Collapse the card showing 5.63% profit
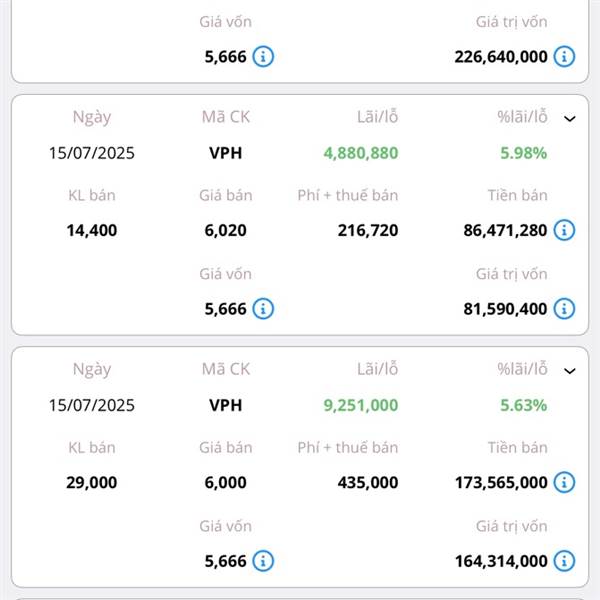The image size is (600, 600). [570, 370]
